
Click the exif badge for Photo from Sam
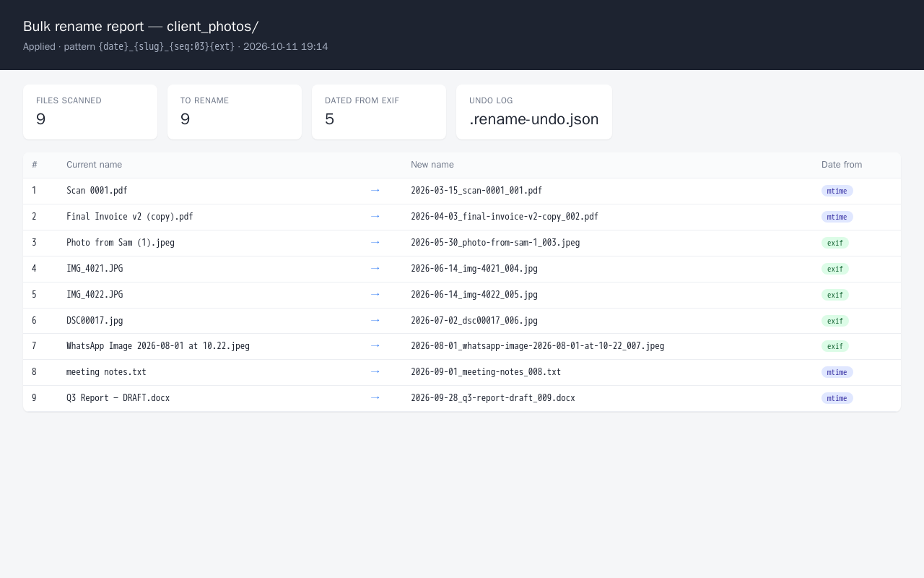(x=835, y=243)
